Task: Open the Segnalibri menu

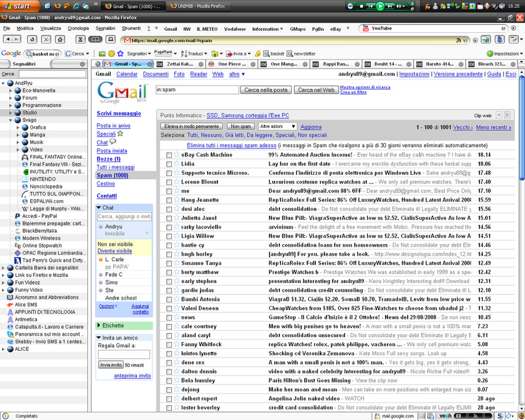Action: pyautogui.click(x=105, y=29)
